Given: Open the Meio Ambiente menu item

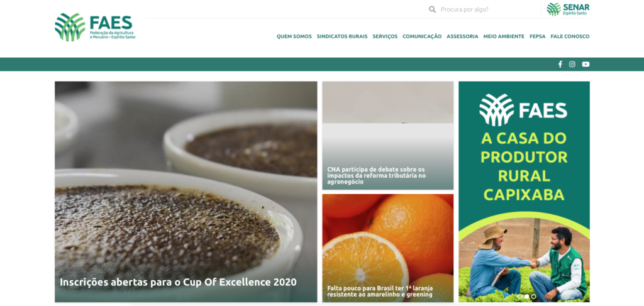Looking at the screenshot, I should click(504, 36).
